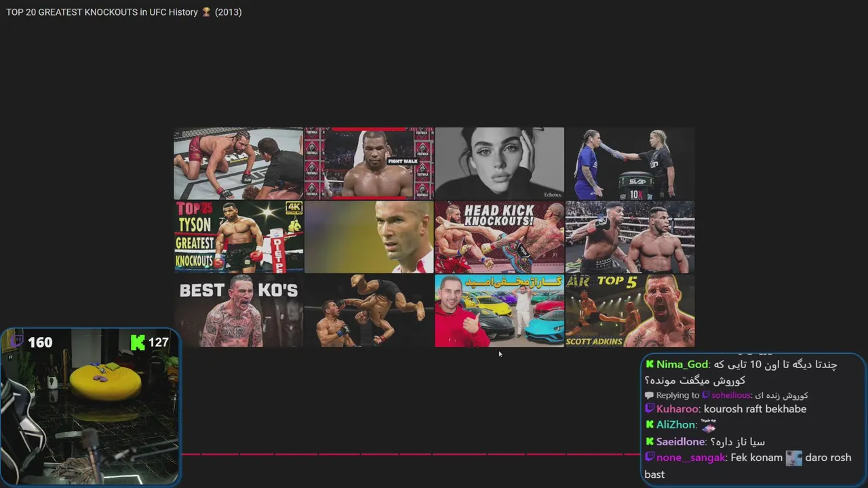Click the Kick badge beside SaeidIone
The width and height of the screenshot is (868, 488).
(650, 441)
